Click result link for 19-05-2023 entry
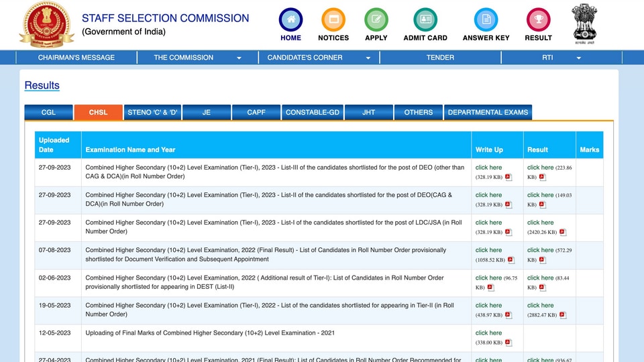Viewport: 644px width, 362px height. pos(540,306)
